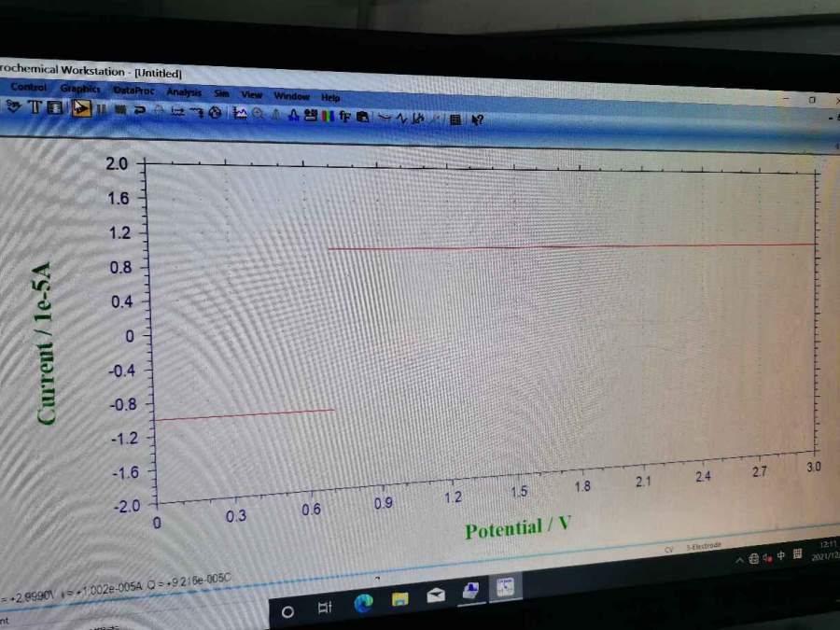The width and height of the screenshot is (840, 630).
Task: Click the lower red current trace
Action: tap(245, 415)
